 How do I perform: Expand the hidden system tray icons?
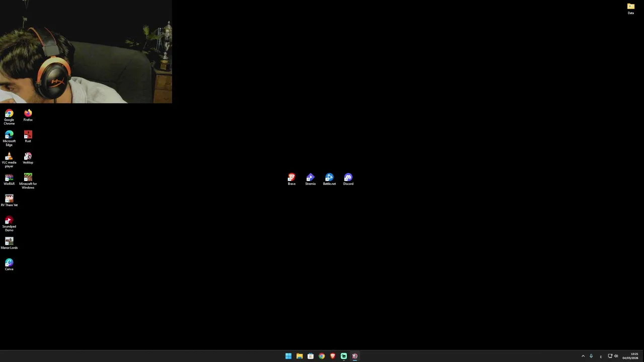pyautogui.click(x=583, y=356)
